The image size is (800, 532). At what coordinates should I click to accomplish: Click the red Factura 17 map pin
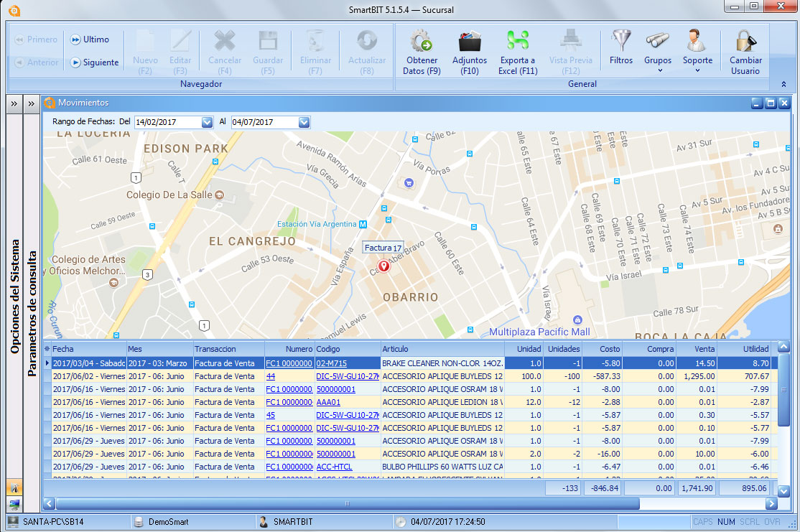pyautogui.click(x=383, y=266)
